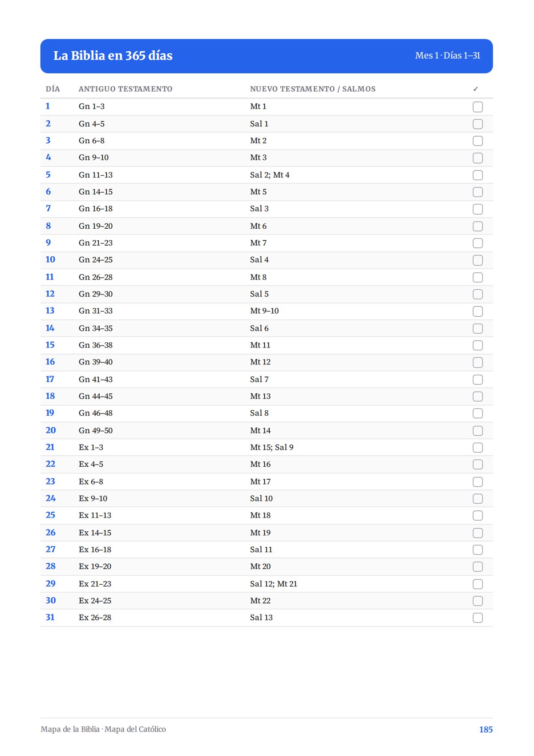This screenshot has width=534, height=756.
Task: Check the box in the Ex 6–8 row
Action: pos(477,482)
